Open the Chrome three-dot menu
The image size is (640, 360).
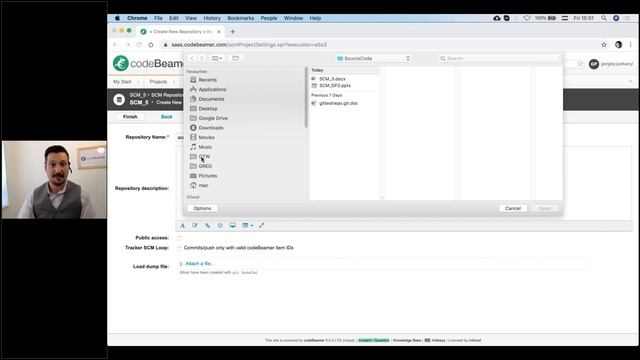pos(631,45)
